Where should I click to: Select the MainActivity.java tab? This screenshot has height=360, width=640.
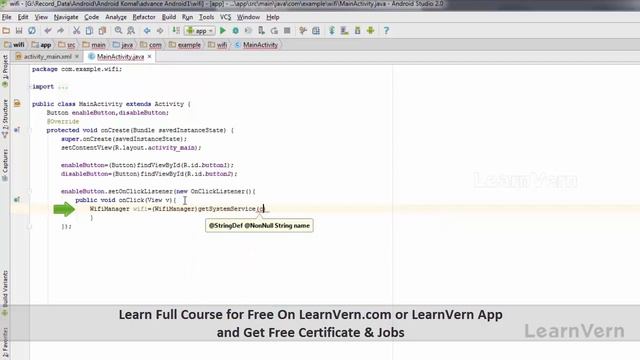coord(120,57)
